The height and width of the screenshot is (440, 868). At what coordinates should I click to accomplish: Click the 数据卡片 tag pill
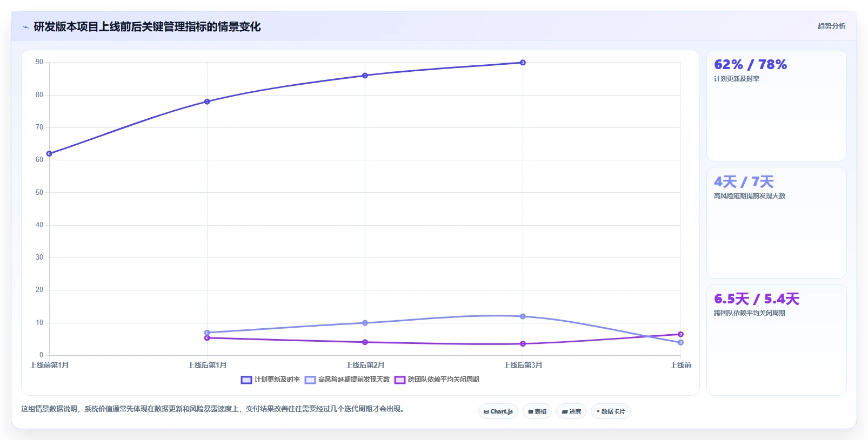pyautogui.click(x=611, y=411)
